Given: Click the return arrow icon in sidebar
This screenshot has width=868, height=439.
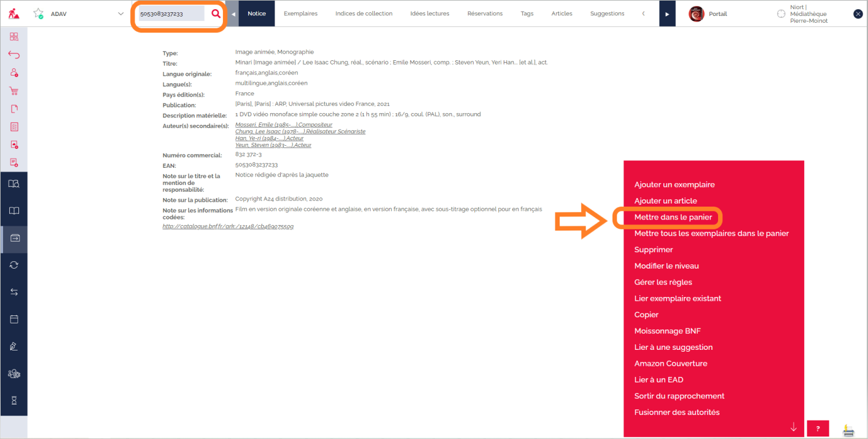Looking at the screenshot, I should click(x=14, y=55).
